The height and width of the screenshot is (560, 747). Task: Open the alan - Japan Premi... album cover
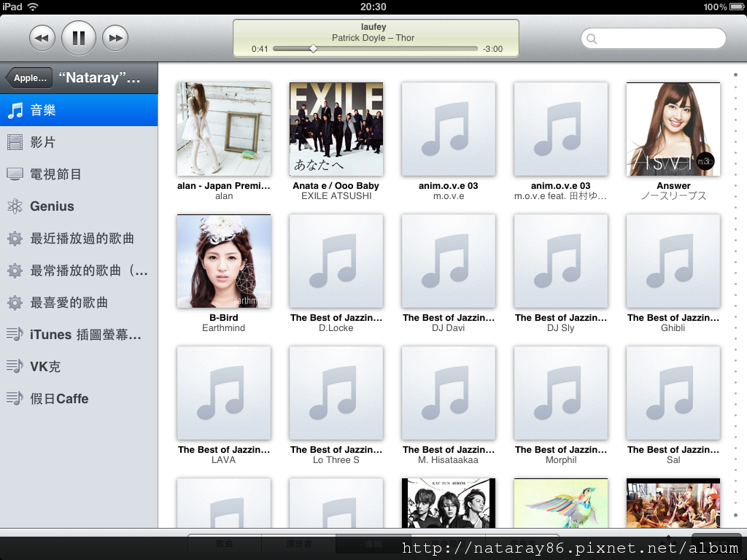click(224, 129)
